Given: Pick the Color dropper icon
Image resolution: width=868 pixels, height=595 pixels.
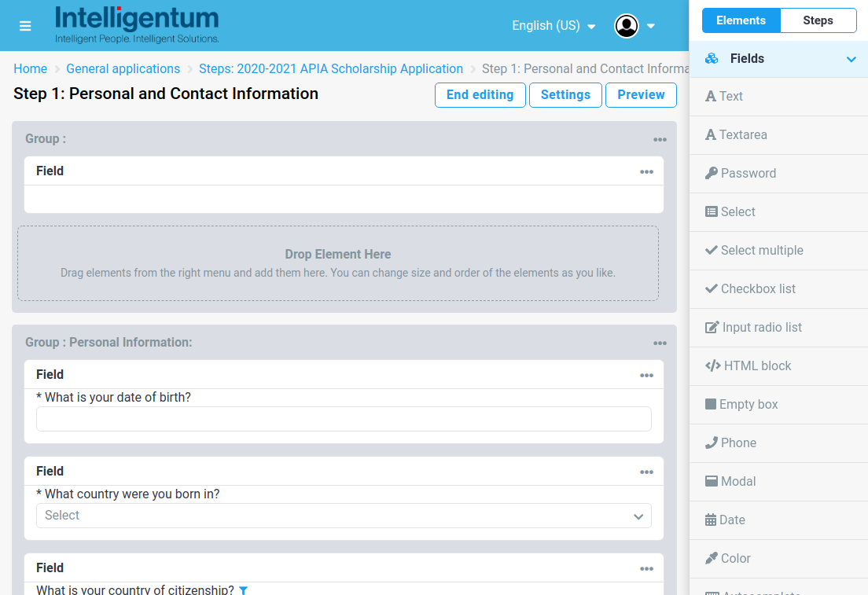Looking at the screenshot, I should pos(712,559).
